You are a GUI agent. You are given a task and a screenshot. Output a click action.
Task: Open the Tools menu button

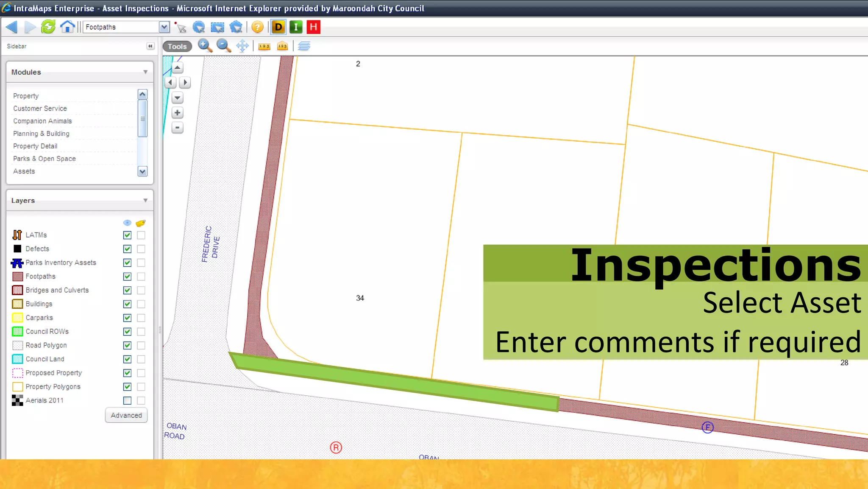click(177, 46)
